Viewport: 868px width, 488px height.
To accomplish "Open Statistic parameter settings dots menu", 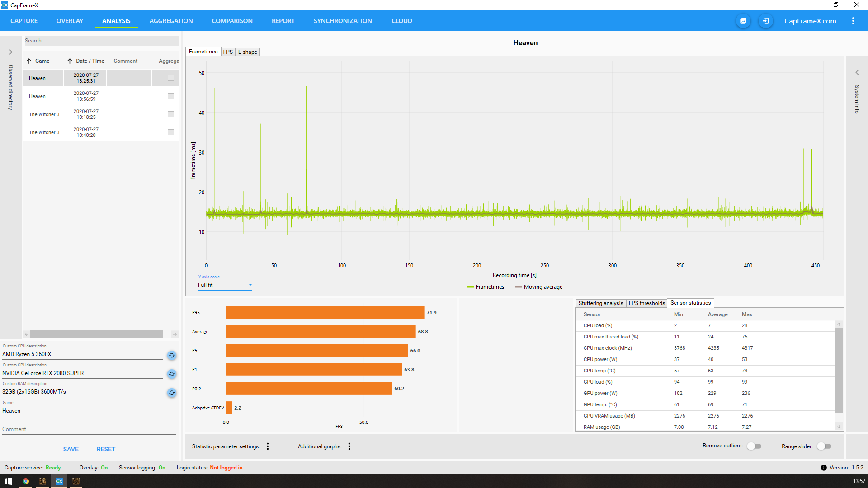I will 268,446.
